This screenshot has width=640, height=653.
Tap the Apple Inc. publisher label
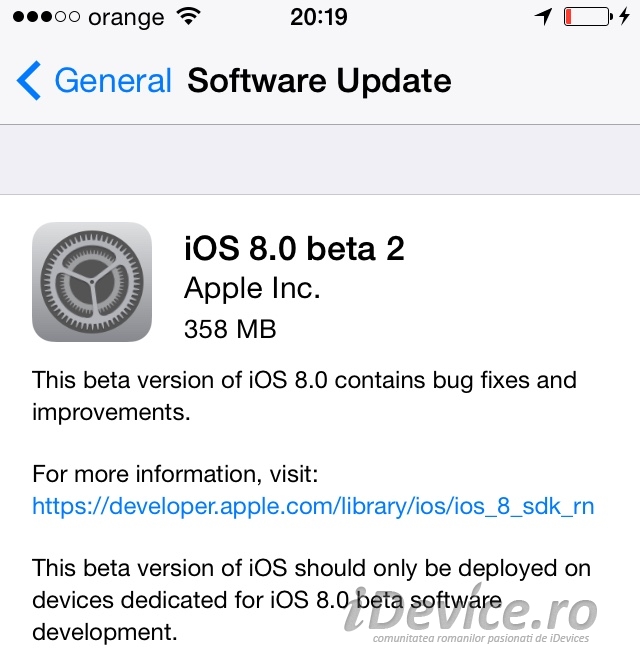252,289
